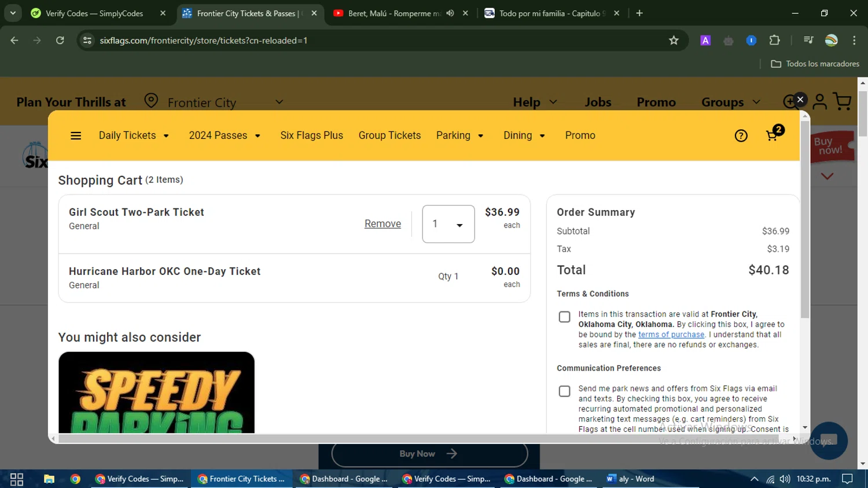Image resolution: width=868 pixels, height=488 pixels.
Task: Mute the Beret, Malú YouTube tab audio
Action: (x=450, y=13)
